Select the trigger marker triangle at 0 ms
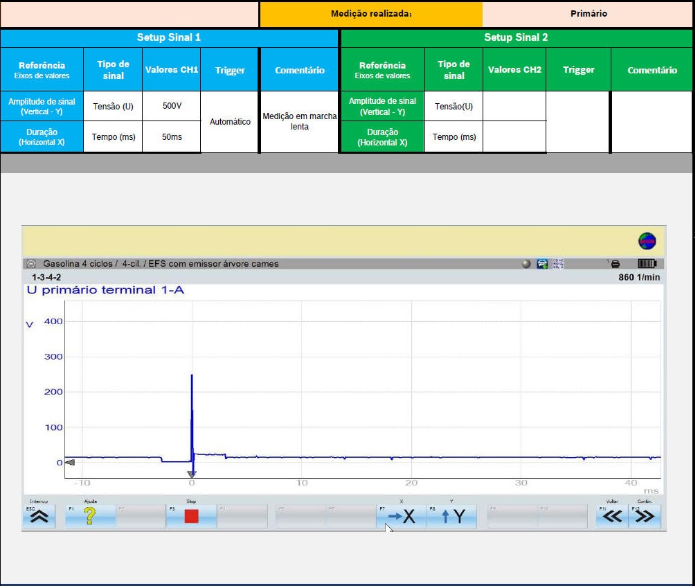 tap(192, 474)
